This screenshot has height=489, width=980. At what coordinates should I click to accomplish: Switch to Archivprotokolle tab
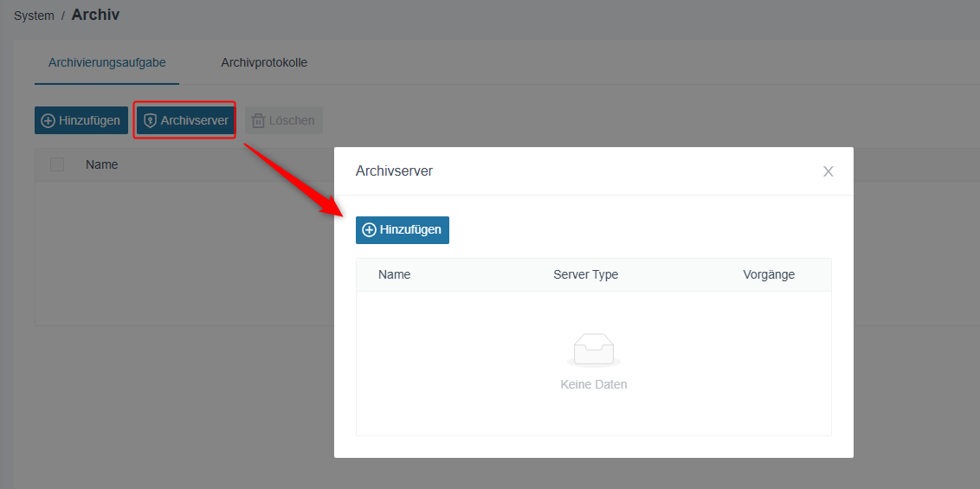tap(264, 62)
